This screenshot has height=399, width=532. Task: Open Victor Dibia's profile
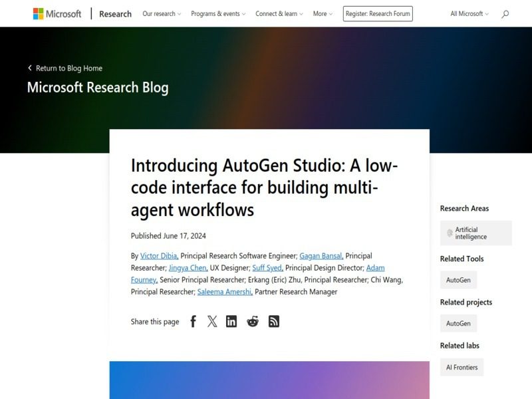pos(159,256)
